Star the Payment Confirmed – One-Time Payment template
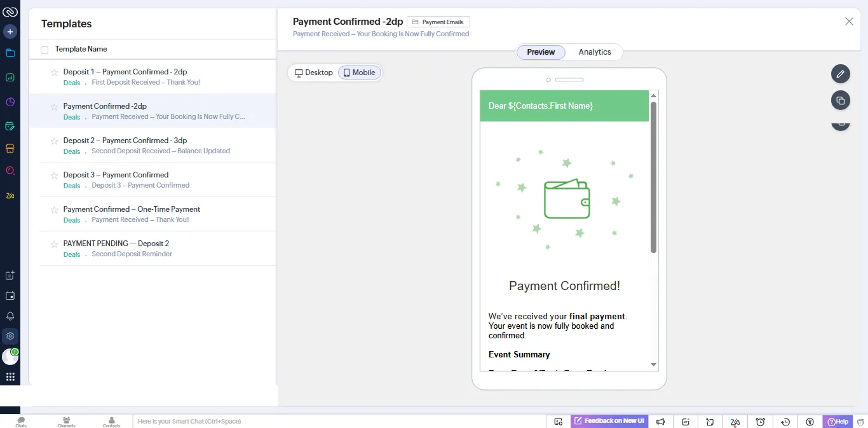Screen dimensions: 868x428 click(54, 210)
